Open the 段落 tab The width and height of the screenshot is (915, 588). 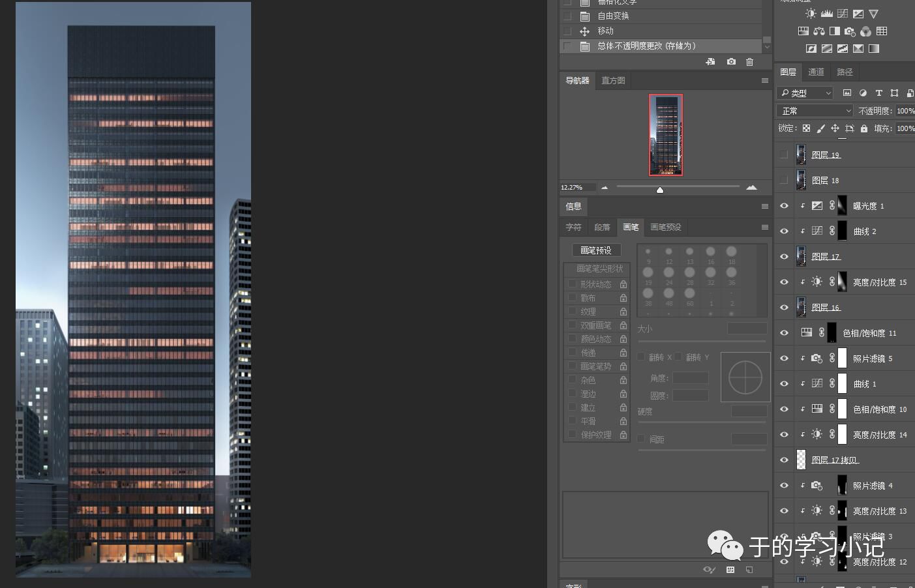tap(602, 227)
